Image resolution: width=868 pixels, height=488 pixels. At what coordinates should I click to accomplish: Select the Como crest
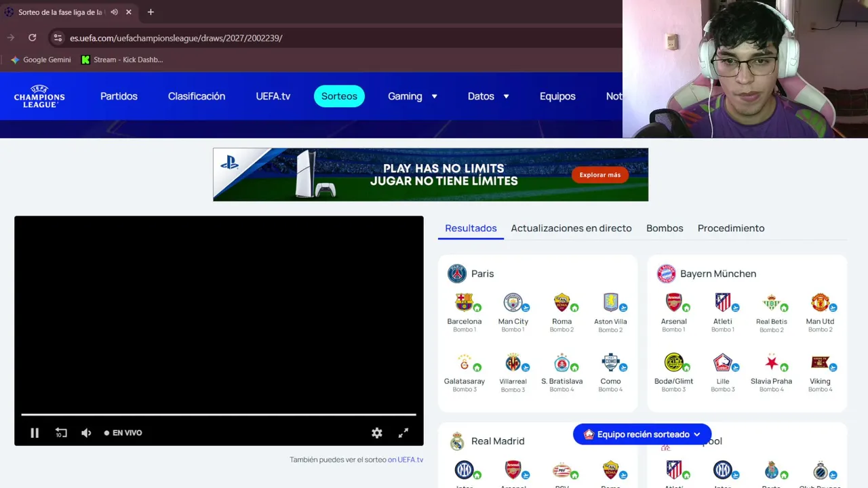pos(610,363)
